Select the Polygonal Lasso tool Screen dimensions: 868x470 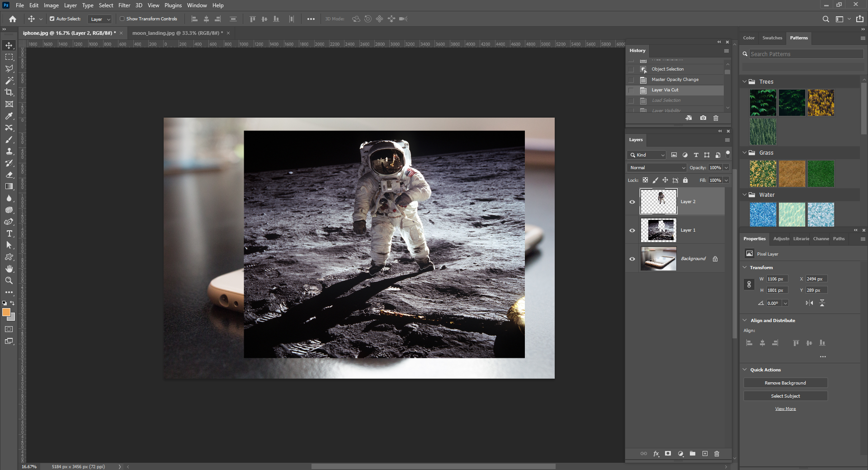pyautogui.click(x=9, y=69)
